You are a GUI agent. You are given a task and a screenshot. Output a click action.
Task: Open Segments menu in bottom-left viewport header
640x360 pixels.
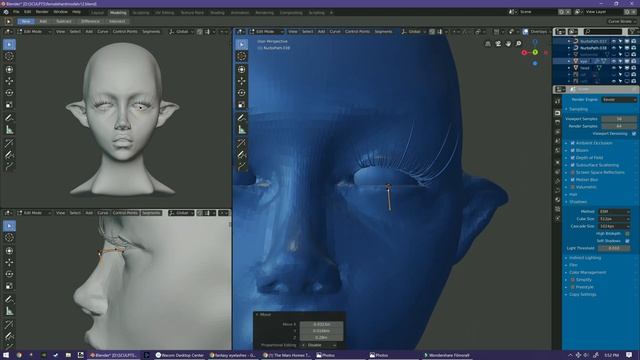[151, 213]
